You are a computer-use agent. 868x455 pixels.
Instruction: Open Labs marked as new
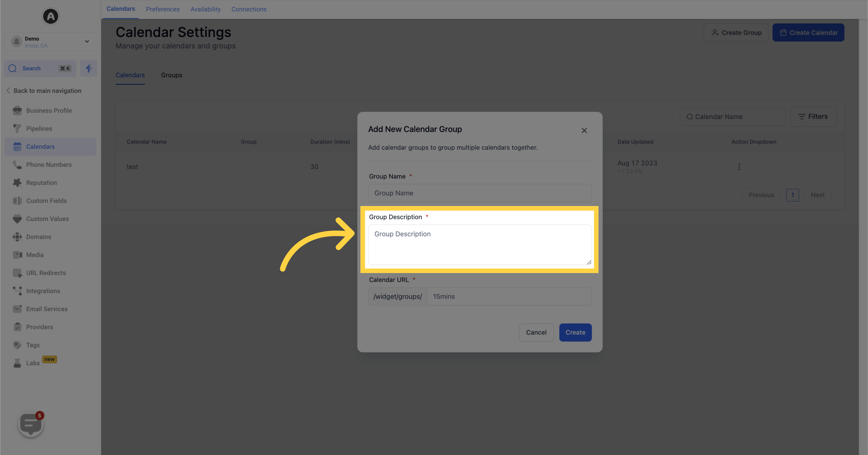(x=33, y=363)
